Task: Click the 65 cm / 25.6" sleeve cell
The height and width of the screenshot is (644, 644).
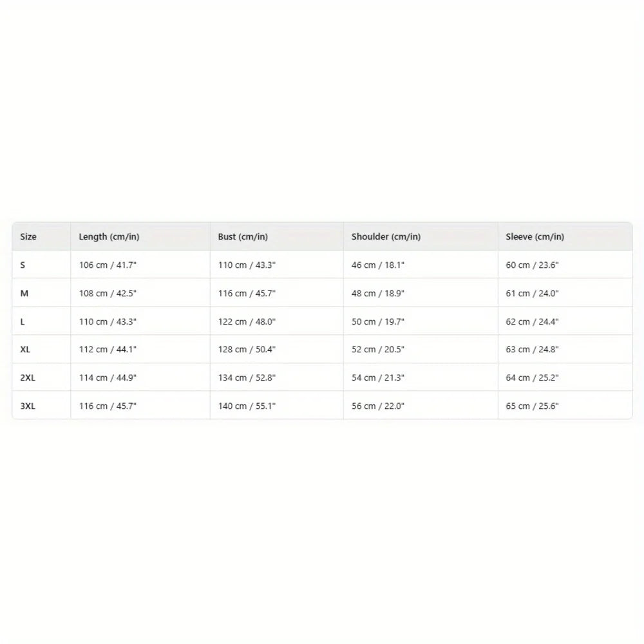Action: [x=532, y=406]
